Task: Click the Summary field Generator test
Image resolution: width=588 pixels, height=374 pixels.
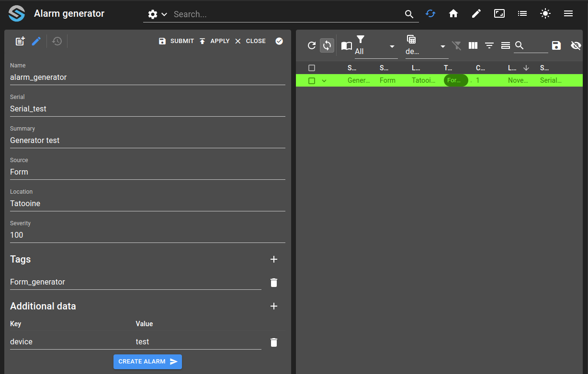Action: [x=147, y=140]
